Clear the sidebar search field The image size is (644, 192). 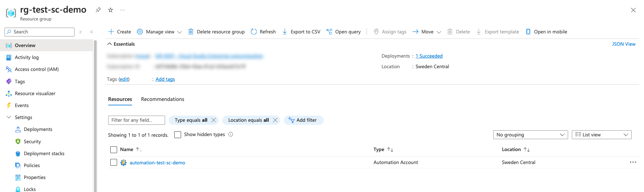tap(81, 32)
